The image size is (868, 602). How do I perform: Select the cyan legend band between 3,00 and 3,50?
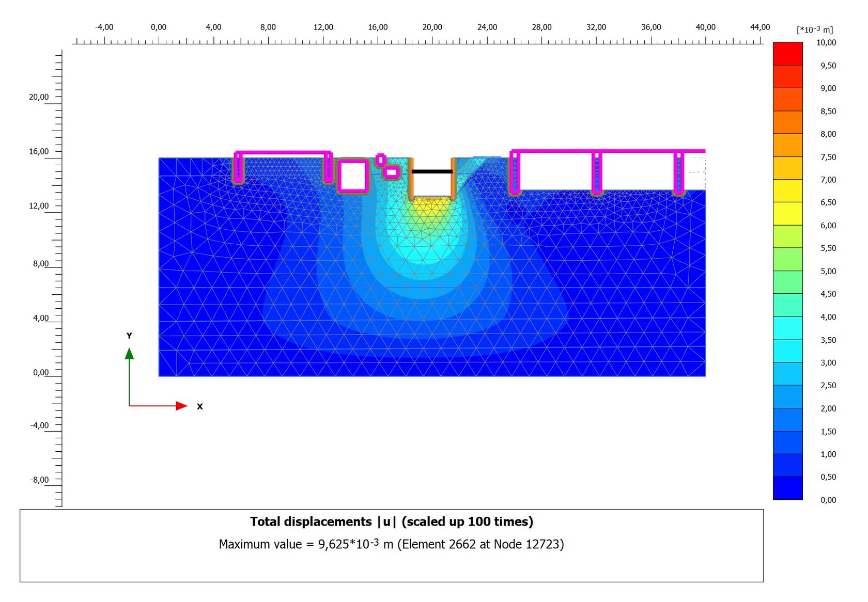(787, 351)
